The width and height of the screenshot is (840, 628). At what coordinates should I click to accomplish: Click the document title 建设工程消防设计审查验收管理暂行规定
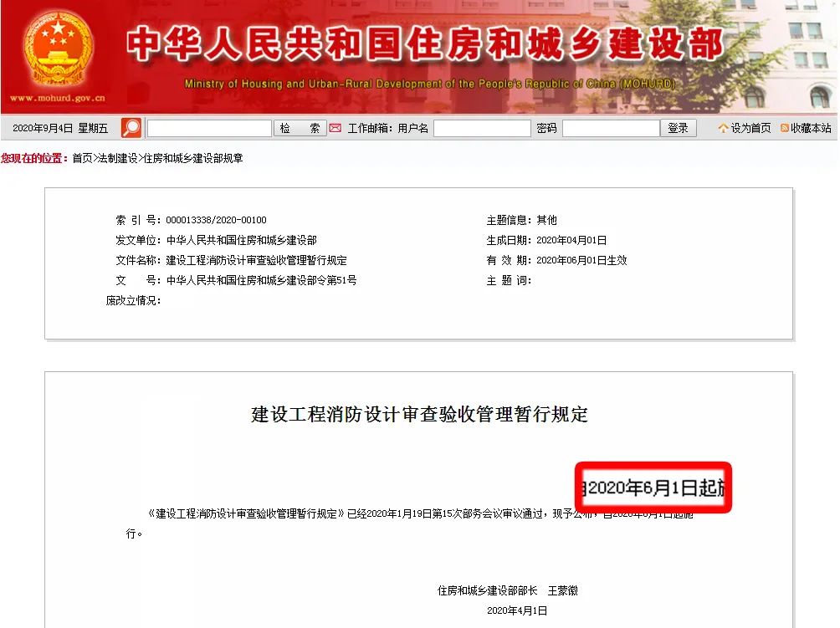pos(419,414)
